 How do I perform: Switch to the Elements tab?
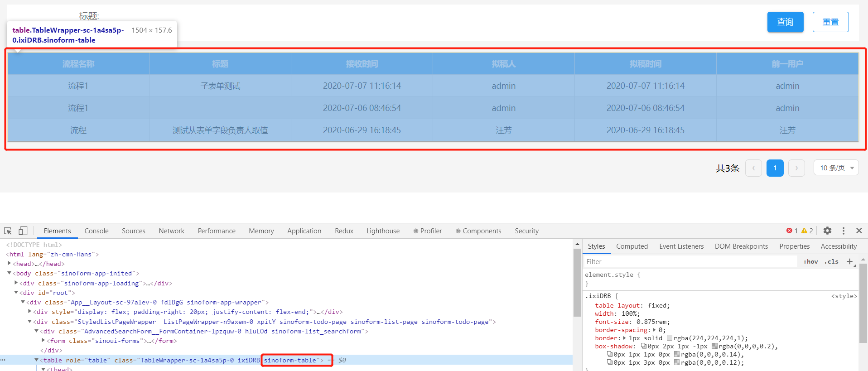[58, 231]
